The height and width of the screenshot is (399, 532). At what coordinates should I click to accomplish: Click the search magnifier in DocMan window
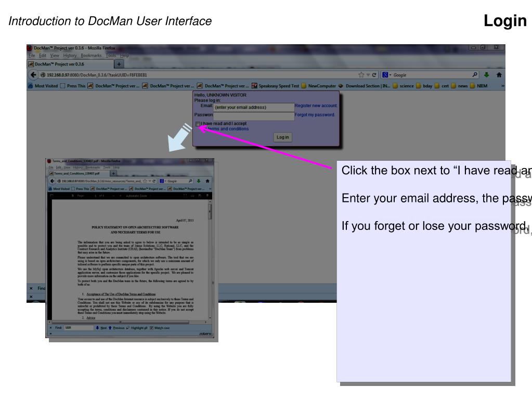tap(475, 74)
